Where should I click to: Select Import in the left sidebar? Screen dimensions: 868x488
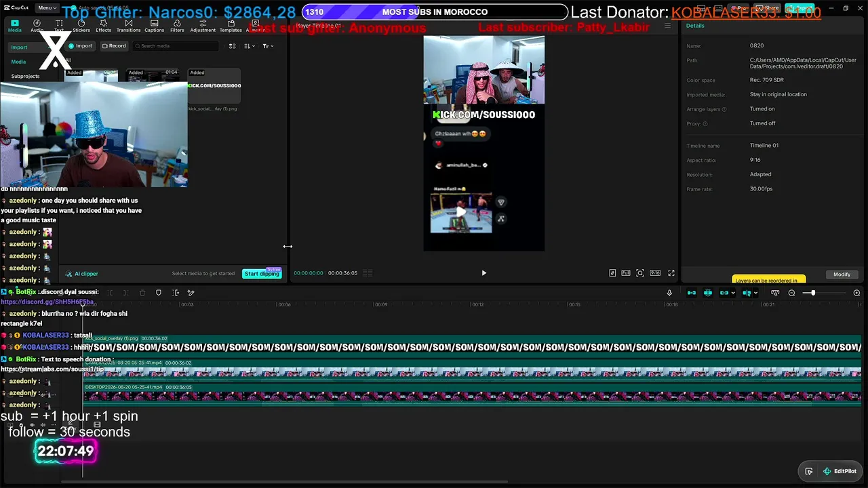pyautogui.click(x=19, y=47)
